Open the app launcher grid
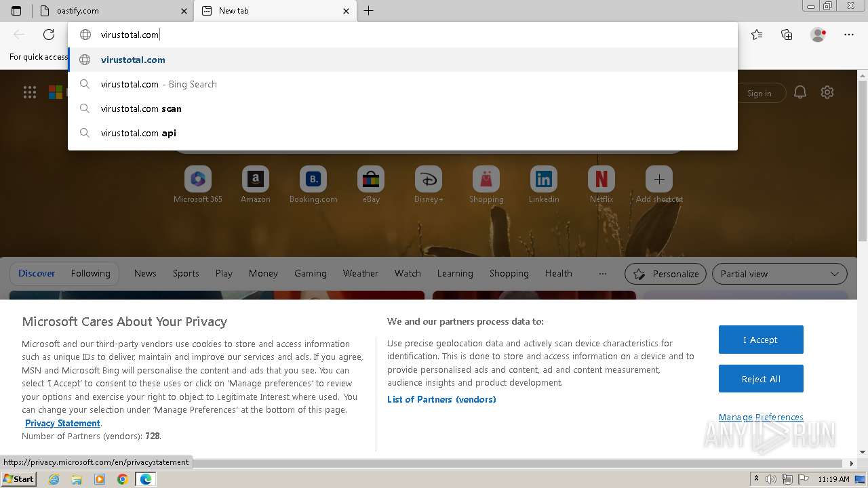Viewport: 868px width, 488px height. click(30, 93)
